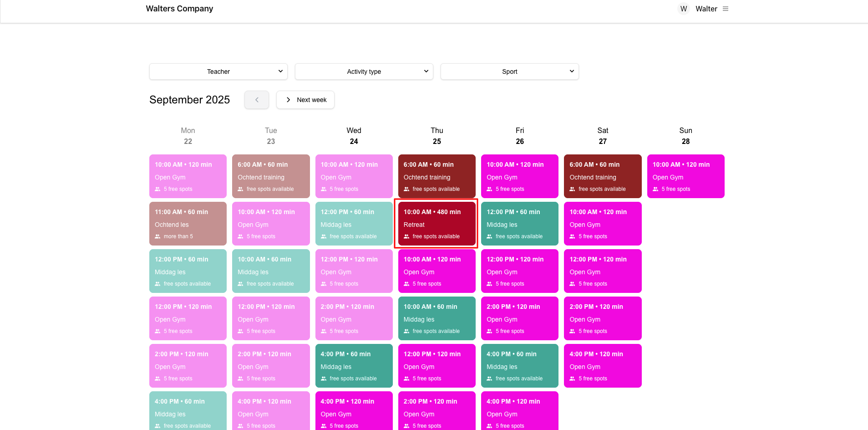Click the Walter username label
Screen dimensions: 868x430
(706, 9)
